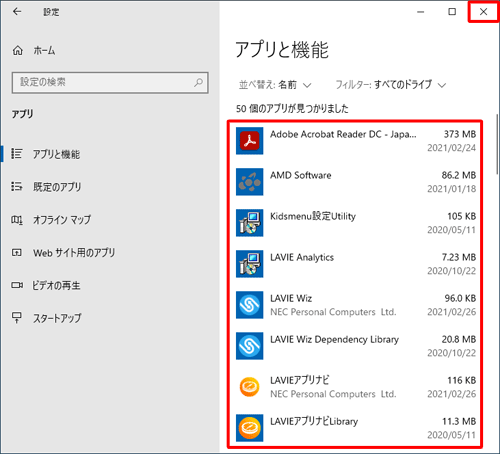
Task: Click the 2021/01/18 install date
Action: (452, 189)
